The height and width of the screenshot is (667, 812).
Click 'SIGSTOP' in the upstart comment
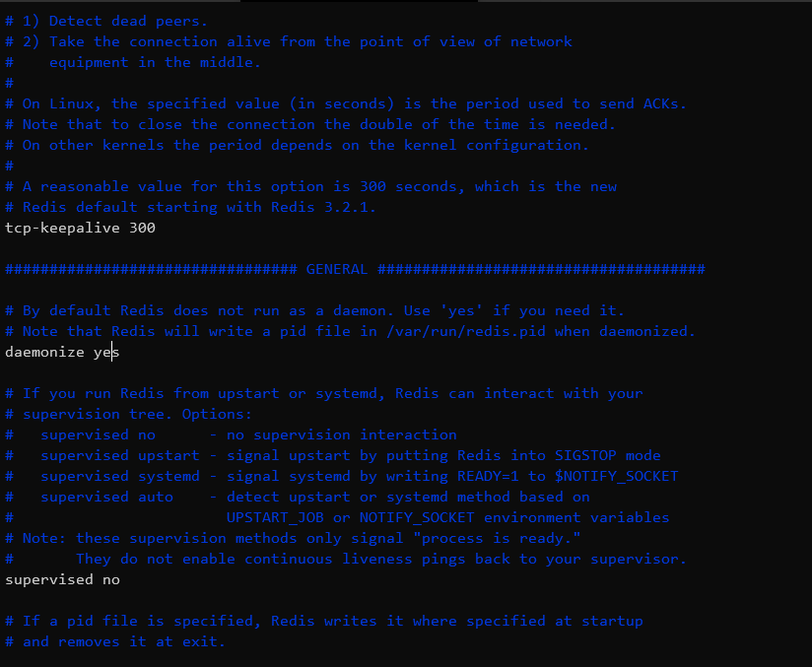coord(585,456)
